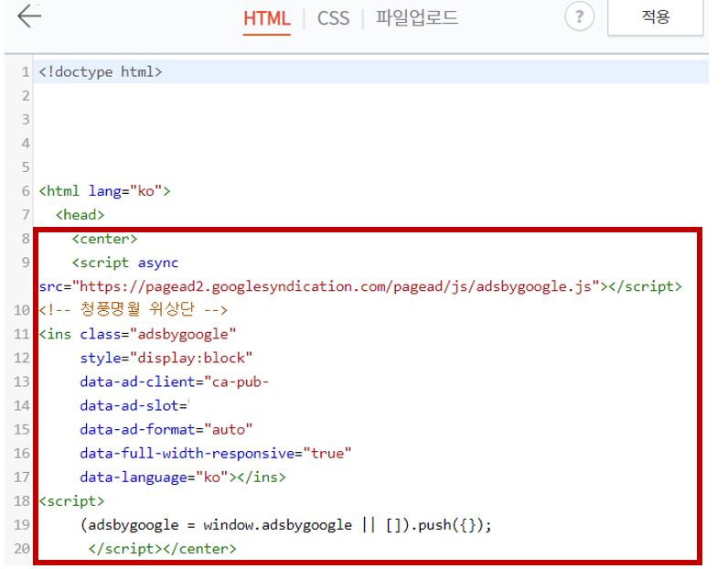The height and width of the screenshot is (569, 728).
Task: Open the help question mark icon
Action: point(579,16)
